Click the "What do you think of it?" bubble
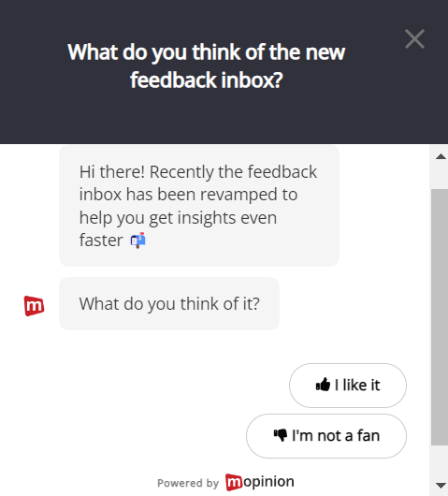The height and width of the screenshot is (496, 448). (x=169, y=303)
